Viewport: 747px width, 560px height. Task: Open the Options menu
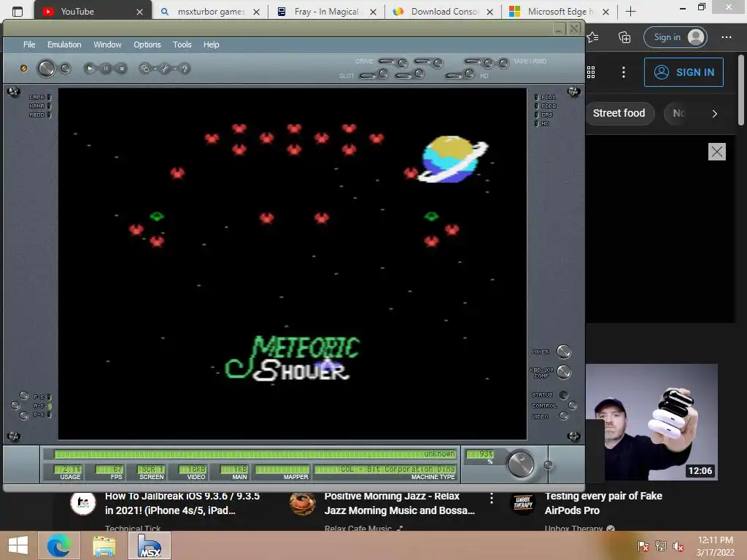coord(147,44)
